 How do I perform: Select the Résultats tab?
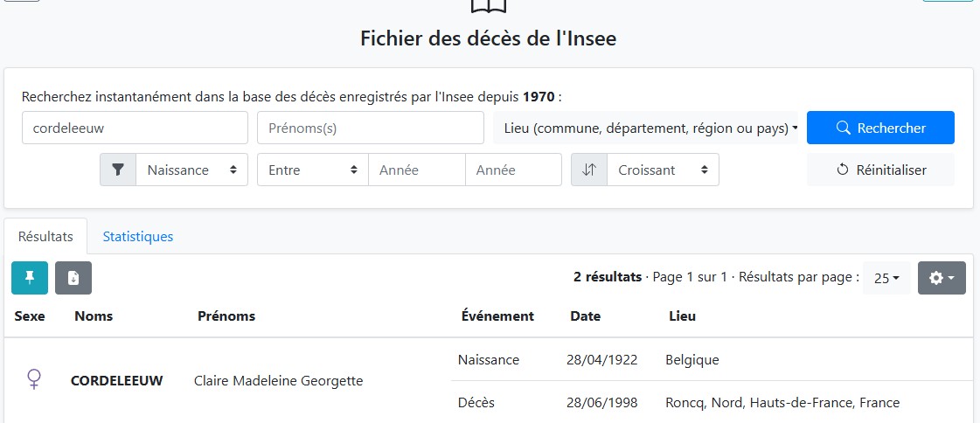(45, 236)
